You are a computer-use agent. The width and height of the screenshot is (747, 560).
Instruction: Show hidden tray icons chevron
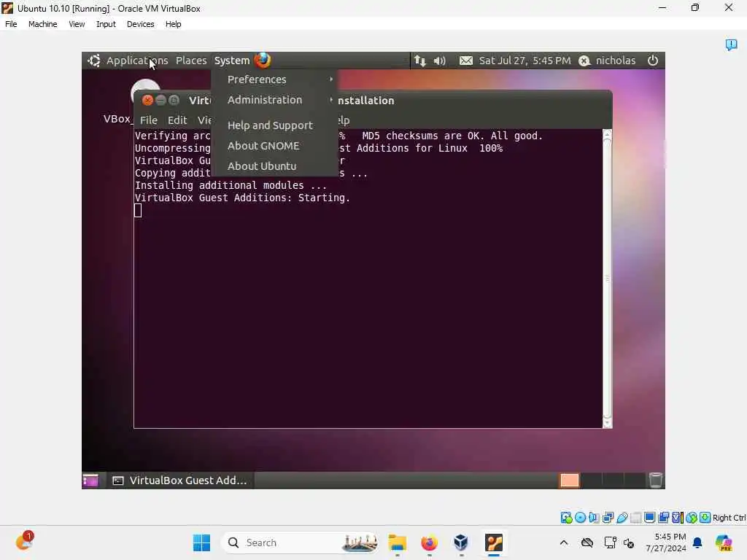pos(564,542)
